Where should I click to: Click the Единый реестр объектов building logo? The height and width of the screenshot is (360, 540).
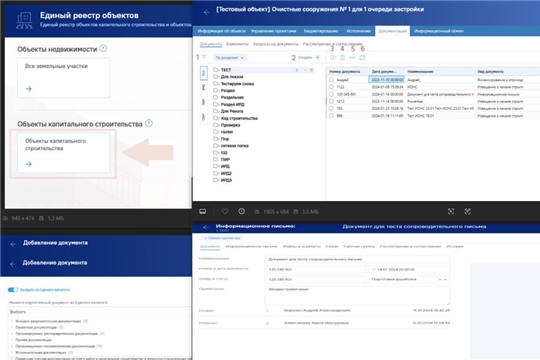click(x=24, y=20)
